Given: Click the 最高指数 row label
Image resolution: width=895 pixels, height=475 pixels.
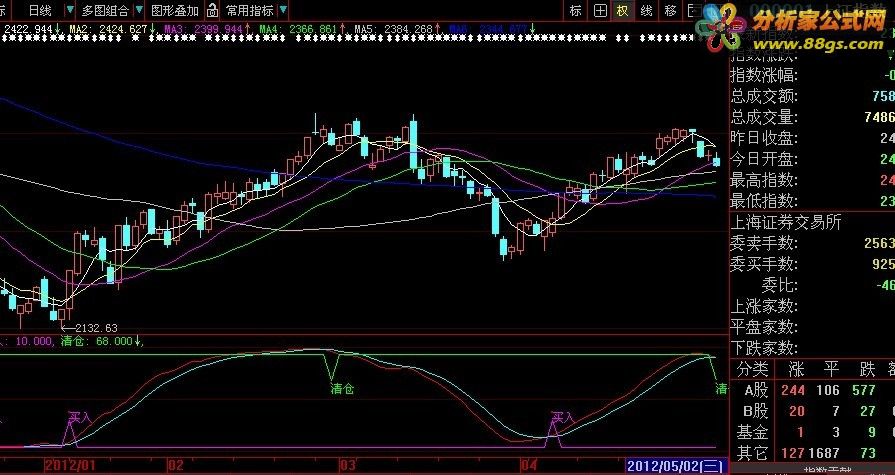Looking at the screenshot, I should [763, 180].
